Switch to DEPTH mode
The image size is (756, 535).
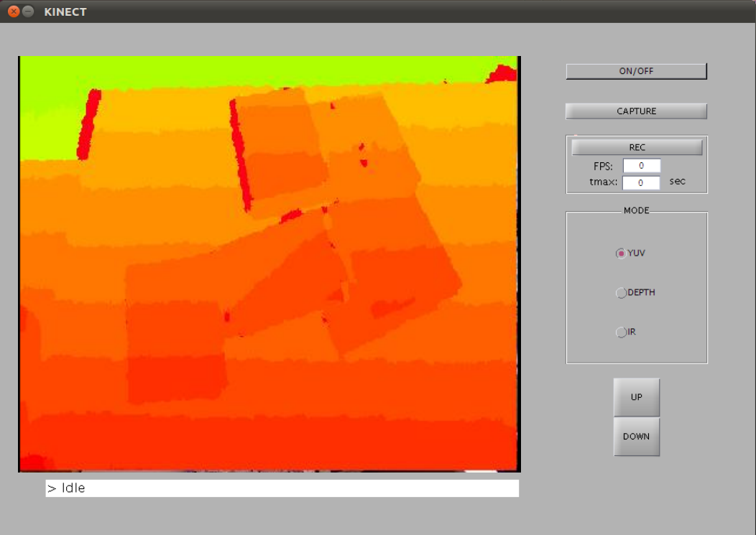[x=621, y=293]
